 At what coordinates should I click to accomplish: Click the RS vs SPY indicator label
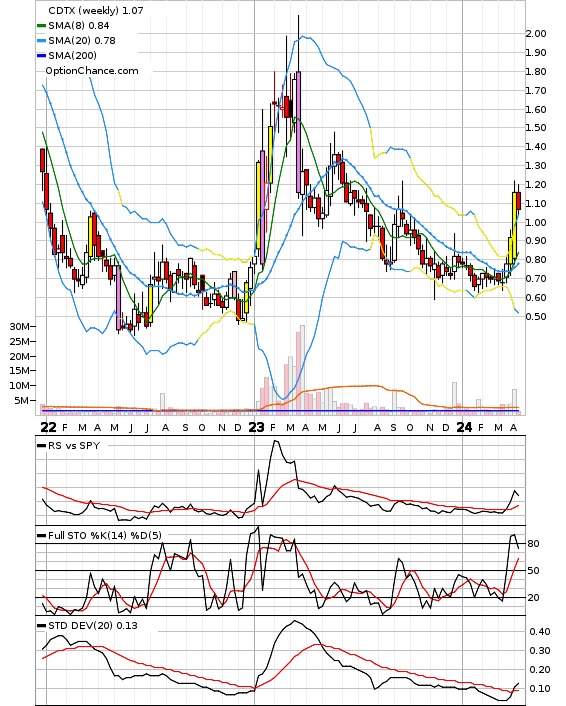point(74,445)
